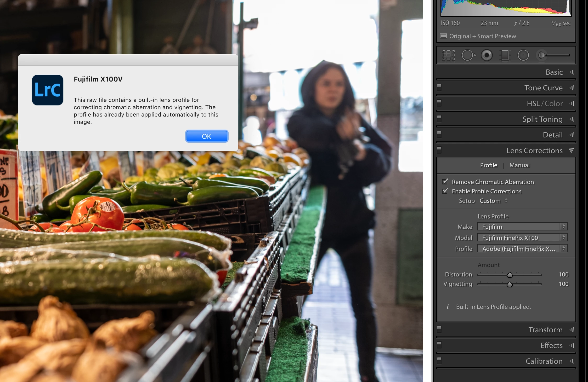Select the Profile tab in Lens Corrections
Image resolution: width=588 pixels, height=382 pixels.
488,165
